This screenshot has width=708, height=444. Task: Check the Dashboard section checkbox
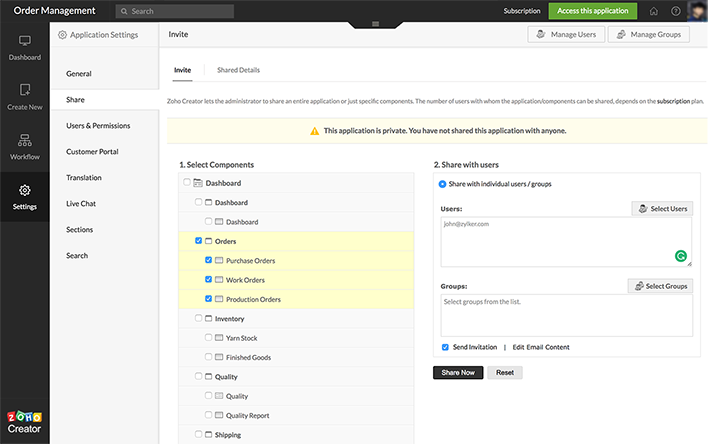[x=198, y=201]
